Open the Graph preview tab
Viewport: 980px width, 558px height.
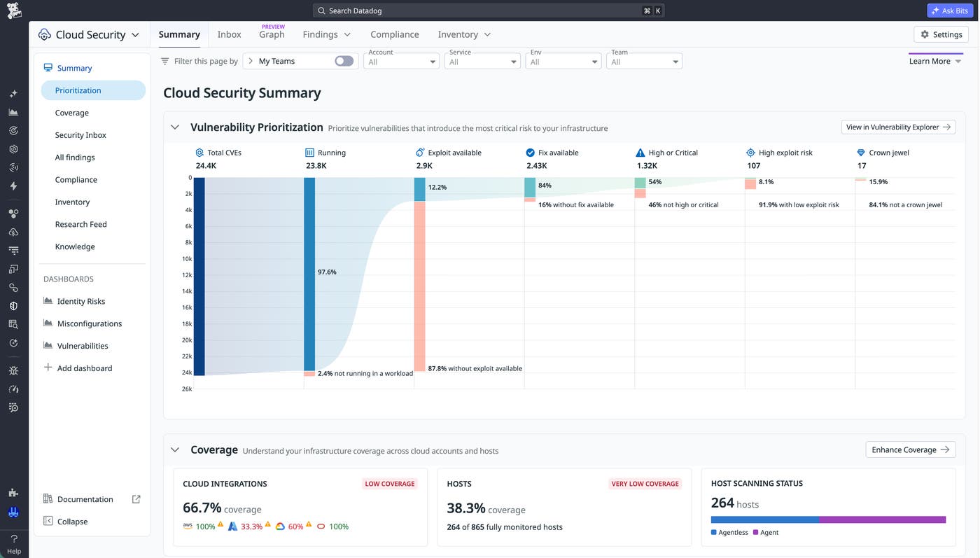coord(272,34)
